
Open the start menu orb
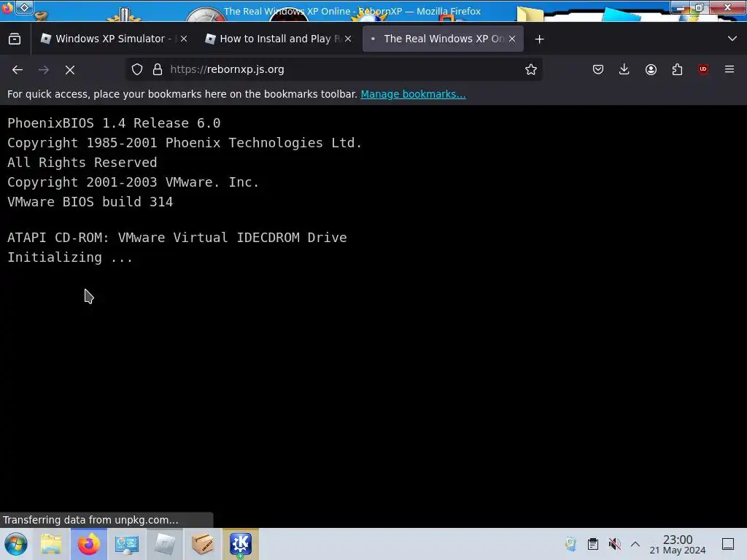16,544
